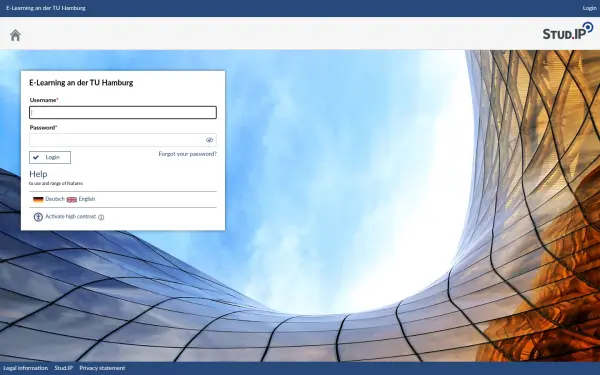Submit with the Login button
This screenshot has width=600, height=375.
(x=50, y=157)
